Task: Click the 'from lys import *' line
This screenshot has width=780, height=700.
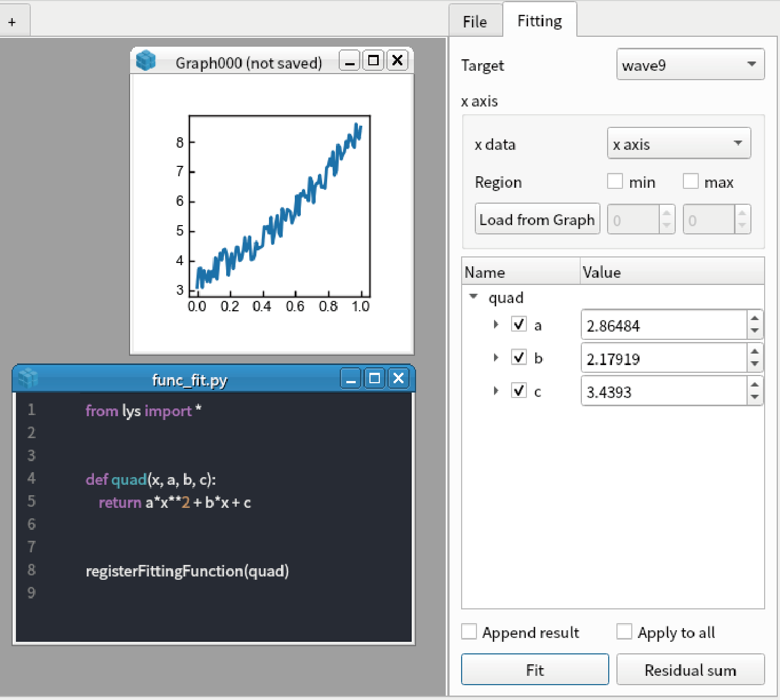Action: (144, 411)
